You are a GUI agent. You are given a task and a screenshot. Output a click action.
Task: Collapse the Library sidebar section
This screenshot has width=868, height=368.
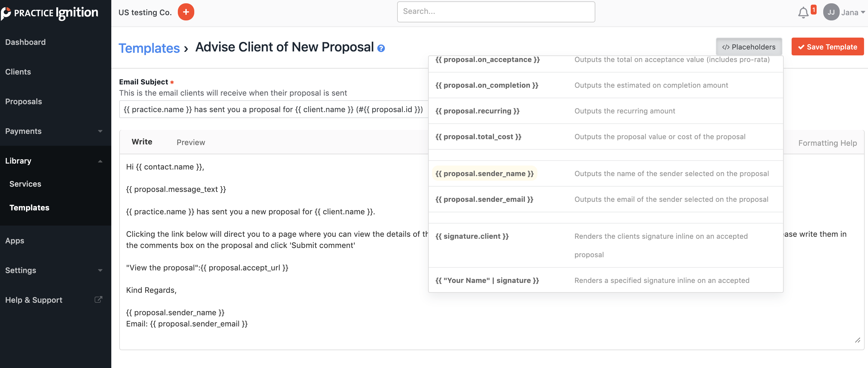pos(100,161)
